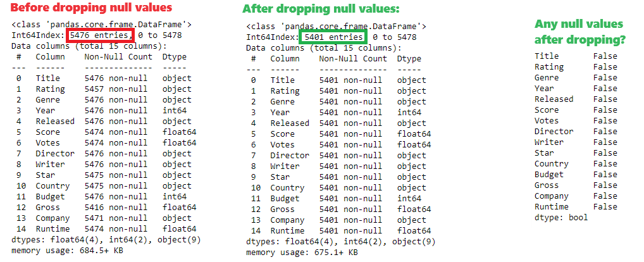
Task: Click the Title False entry in the null check
Action: (576, 56)
